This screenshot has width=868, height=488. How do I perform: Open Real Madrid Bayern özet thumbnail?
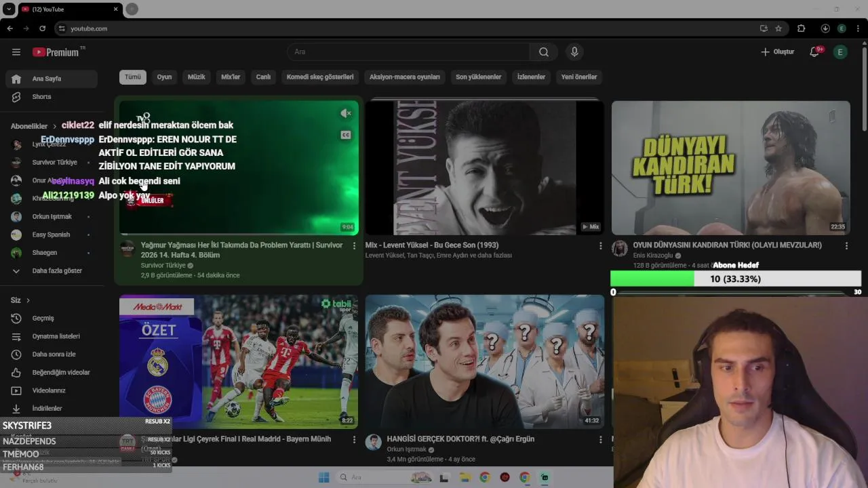(239, 361)
